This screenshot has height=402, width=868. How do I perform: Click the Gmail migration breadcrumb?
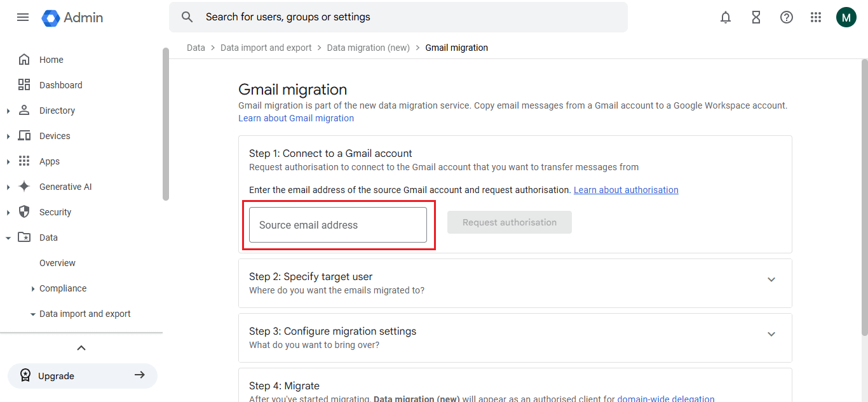[x=457, y=48]
